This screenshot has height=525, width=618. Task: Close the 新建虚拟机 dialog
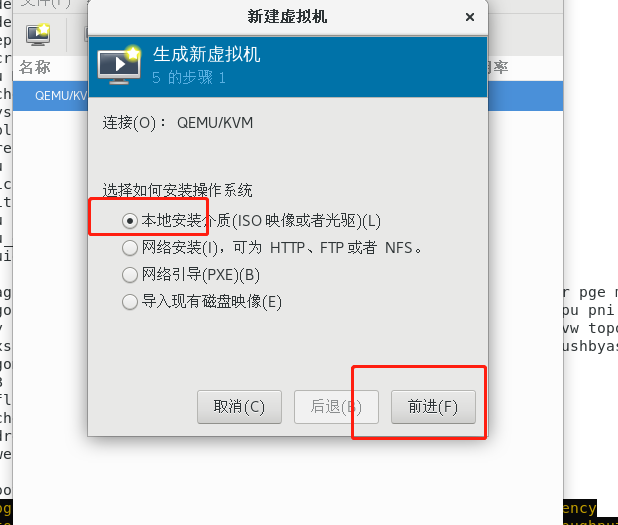click(469, 17)
